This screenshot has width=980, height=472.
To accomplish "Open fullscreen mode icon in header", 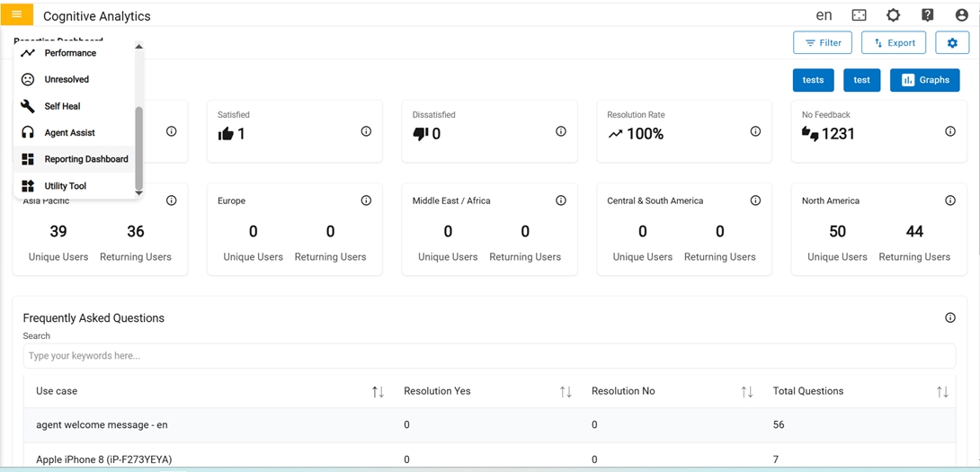I will point(859,15).
